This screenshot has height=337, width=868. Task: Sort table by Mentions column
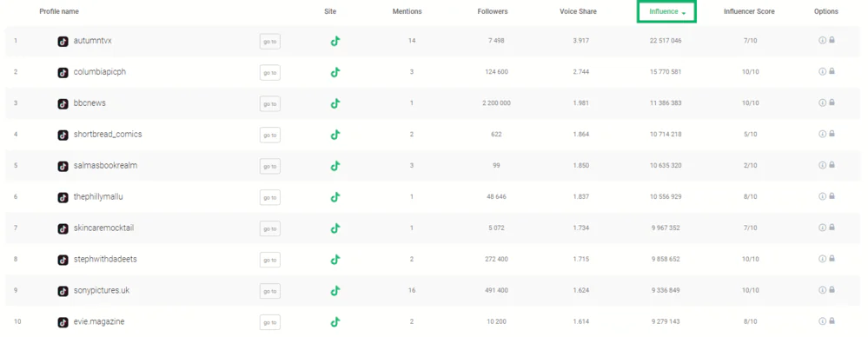click(407, 11)
